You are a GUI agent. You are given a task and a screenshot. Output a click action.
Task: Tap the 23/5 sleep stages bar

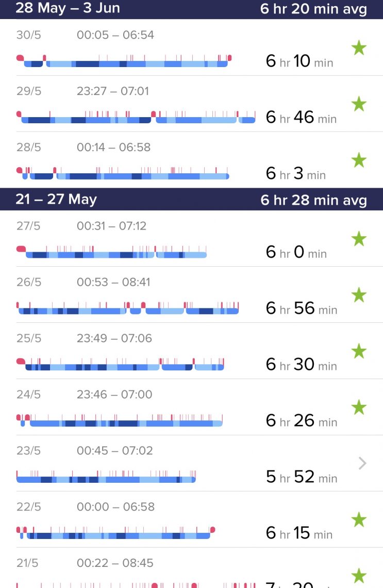pos(106,477)
